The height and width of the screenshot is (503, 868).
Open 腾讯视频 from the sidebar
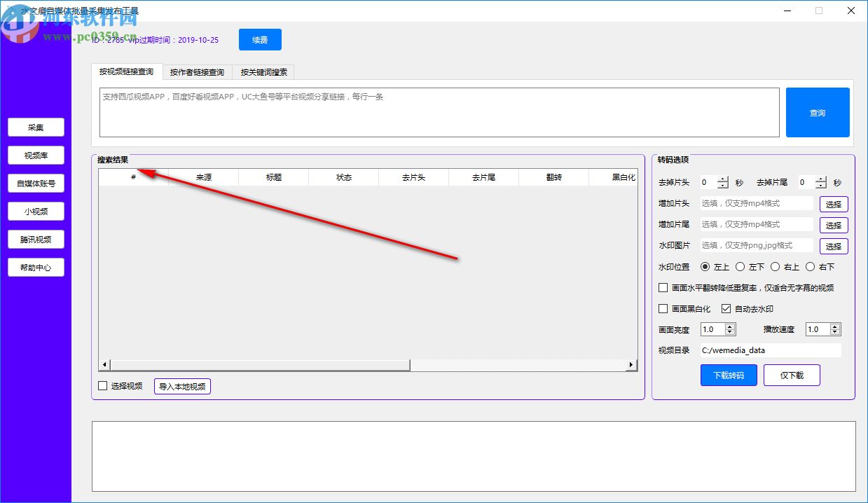pyautogui.click(x=36, y=240)
